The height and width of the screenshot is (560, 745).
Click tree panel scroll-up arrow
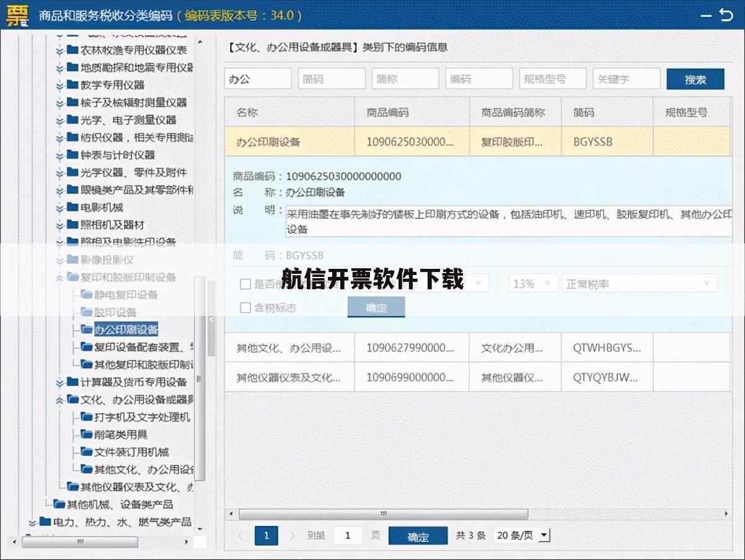coord(200,42)
